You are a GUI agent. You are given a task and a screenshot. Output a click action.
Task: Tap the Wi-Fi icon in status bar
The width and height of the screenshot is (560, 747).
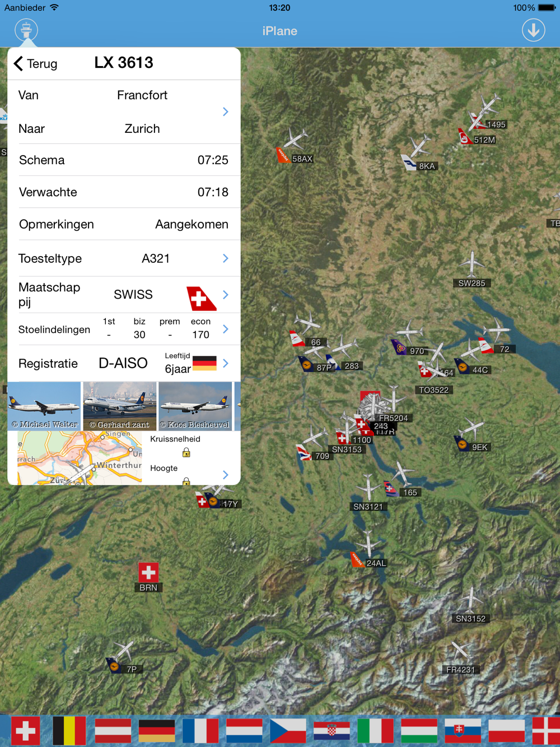pos(54,7)
